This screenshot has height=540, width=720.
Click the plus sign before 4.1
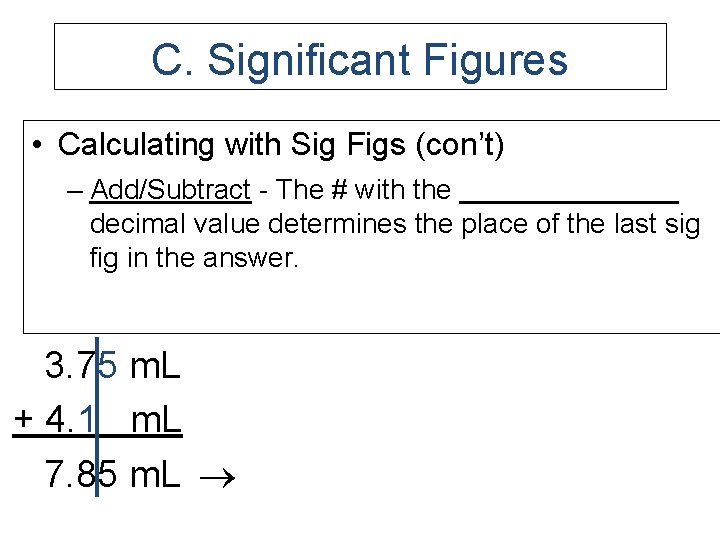click(x=23, y=419)
